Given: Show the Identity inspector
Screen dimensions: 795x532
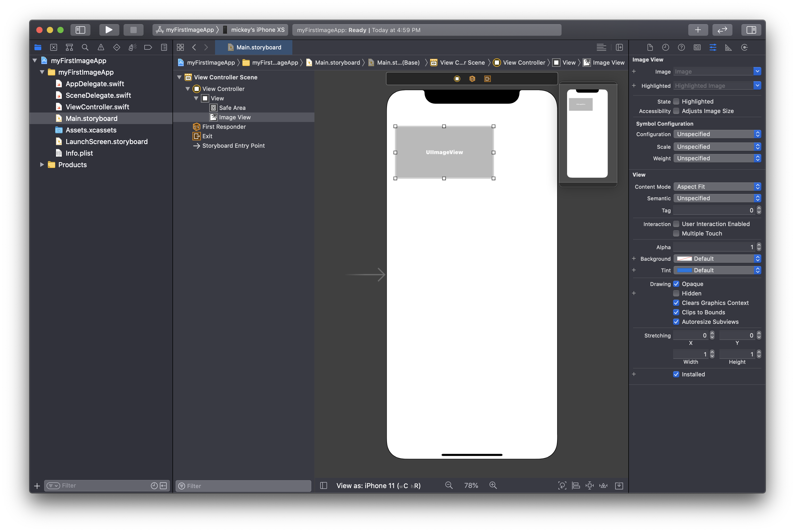Looking at the screenshot, I should 697,48.
